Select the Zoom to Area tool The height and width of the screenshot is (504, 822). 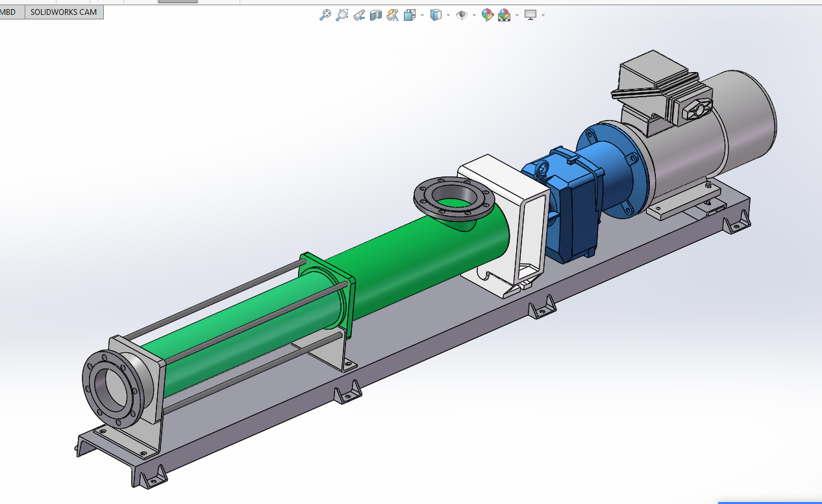(342, 15)
